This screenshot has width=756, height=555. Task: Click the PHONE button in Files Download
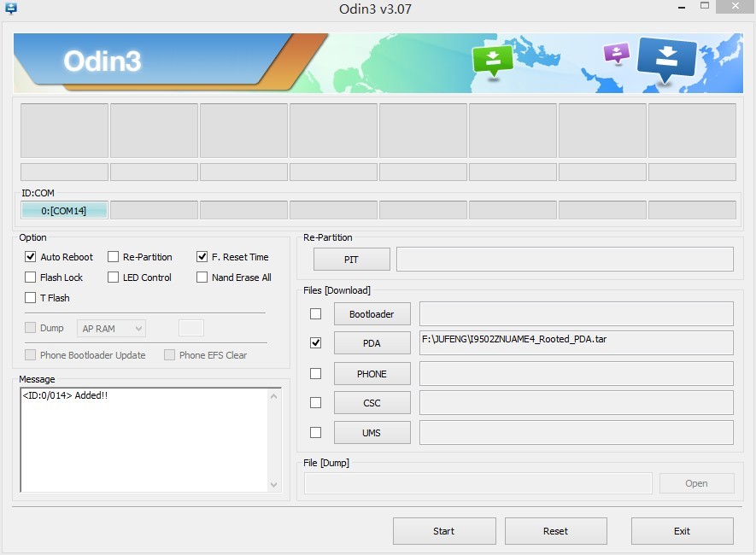click(x=372, y=373)
